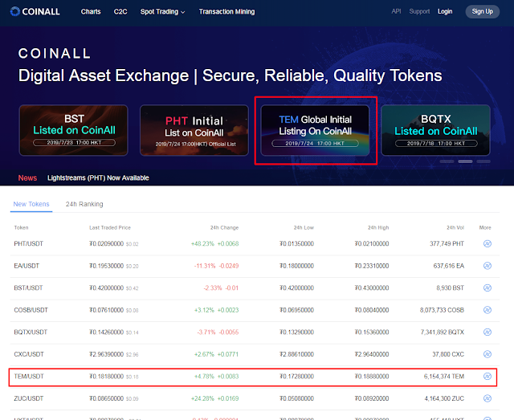This screenshot has height=420, width=514.
Task: Select the TEM/USDT token pair
Action: 29,377
